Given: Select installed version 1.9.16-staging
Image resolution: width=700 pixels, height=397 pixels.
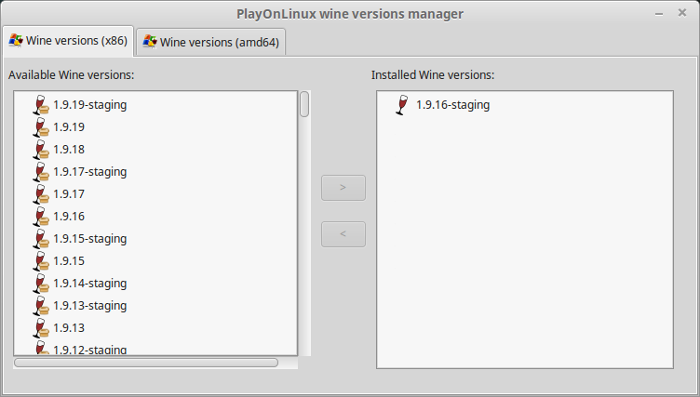Looking at the screenshot, I should [x=453, y=105].
